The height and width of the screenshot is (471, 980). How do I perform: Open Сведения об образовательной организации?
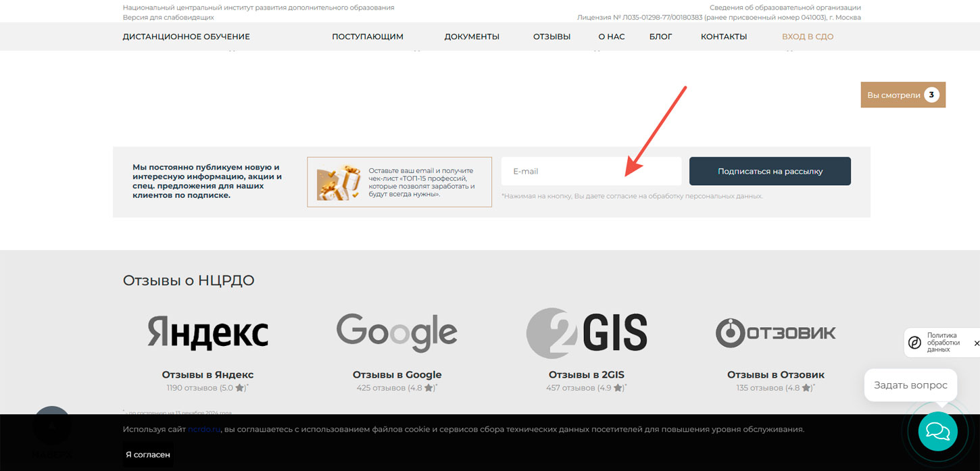pos(785,7)
